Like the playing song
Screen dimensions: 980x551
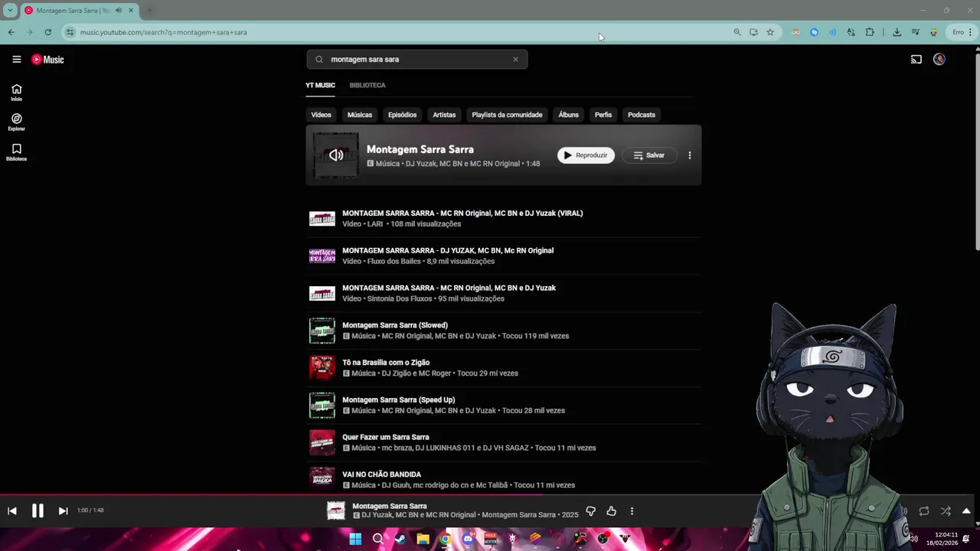pos(611,510)
